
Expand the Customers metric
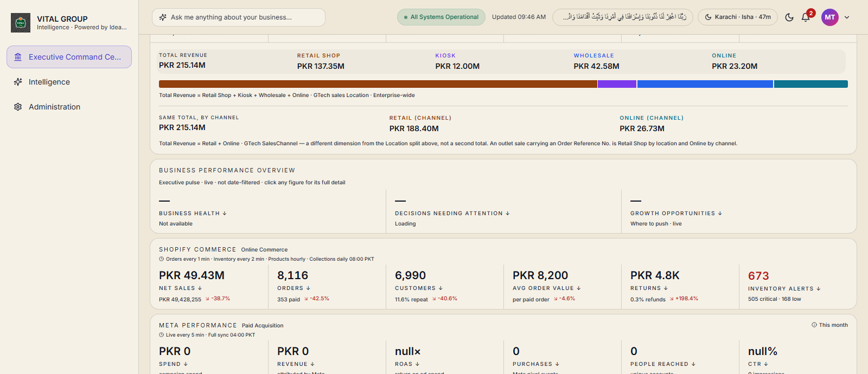coord(419,288)
